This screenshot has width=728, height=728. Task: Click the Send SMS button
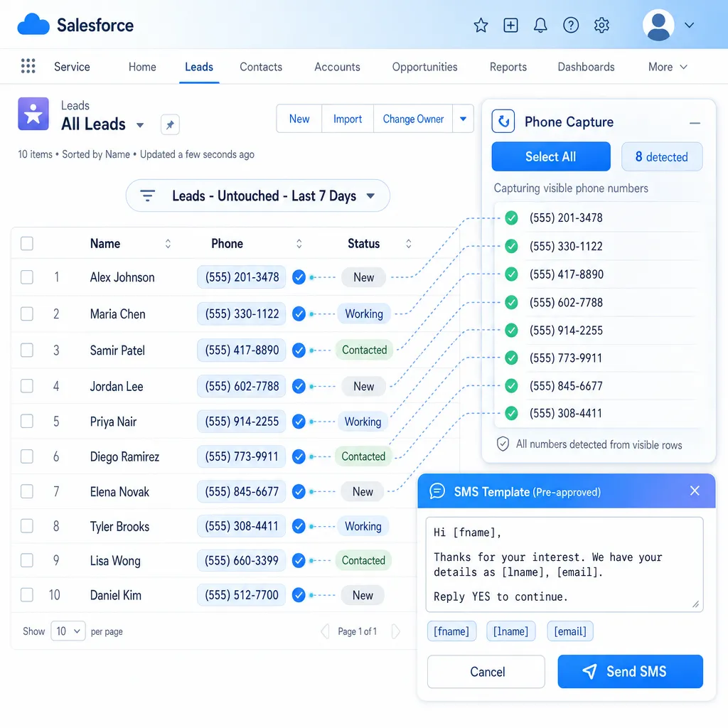pyautogui.click(x=630, y=671)
